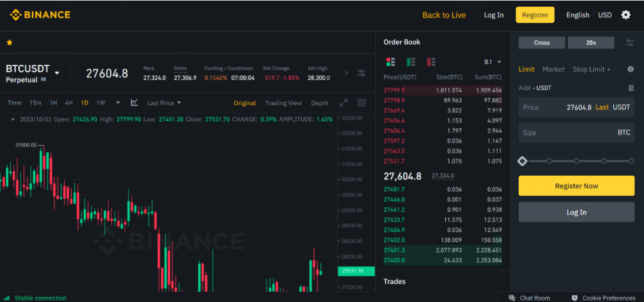Open chart indicators icon beside Last Price
644x302 pixels.
(134, 103)
